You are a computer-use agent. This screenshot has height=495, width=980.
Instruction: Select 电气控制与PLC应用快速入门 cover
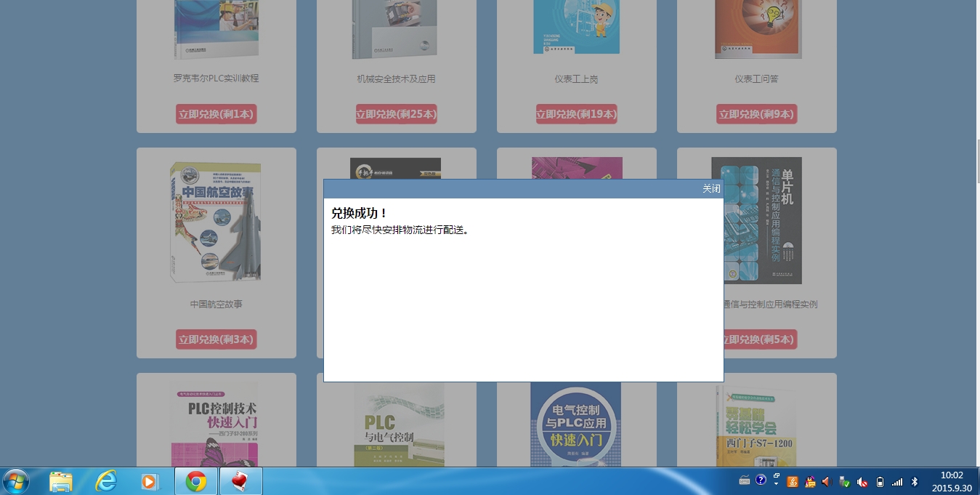tap(575, 424)
